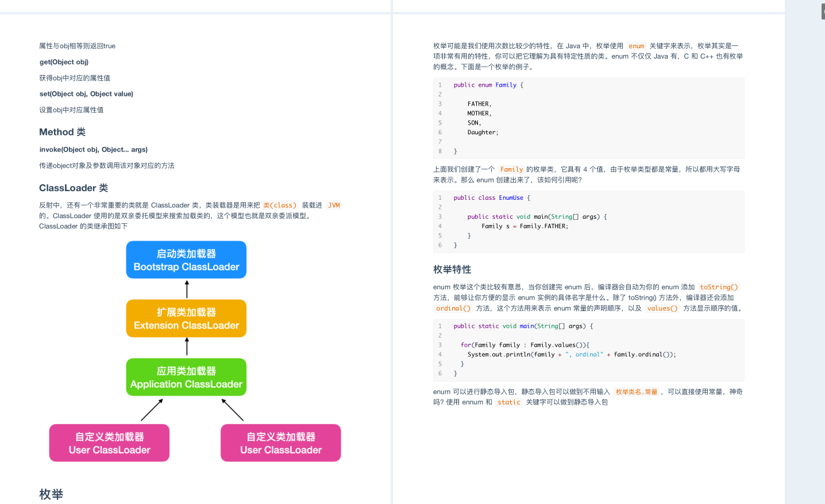Click the 'get(Object obj)' bold method name
This screenshot has width=825, height=504.
pos(64,62)
